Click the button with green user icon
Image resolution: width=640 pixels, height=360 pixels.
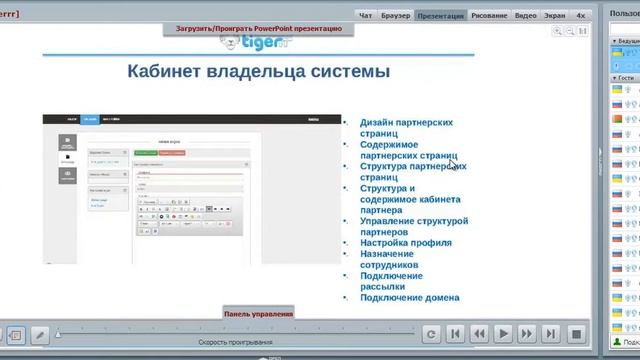[x=625, y=342]
